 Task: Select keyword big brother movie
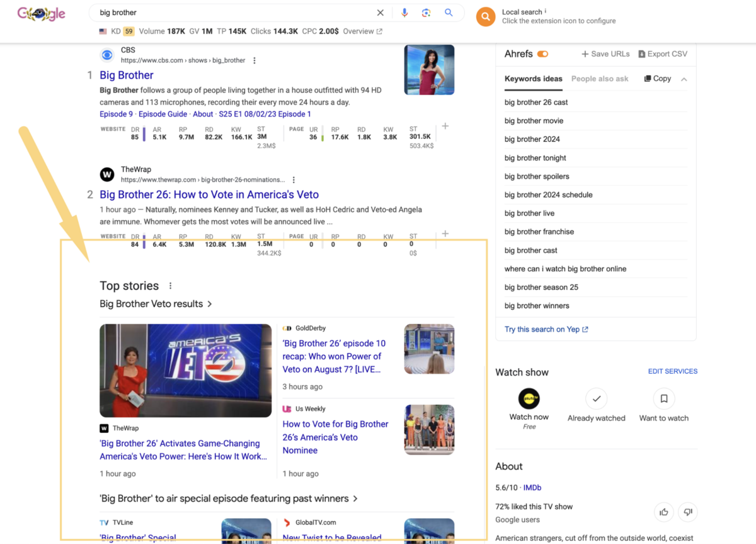click(534, 120)
